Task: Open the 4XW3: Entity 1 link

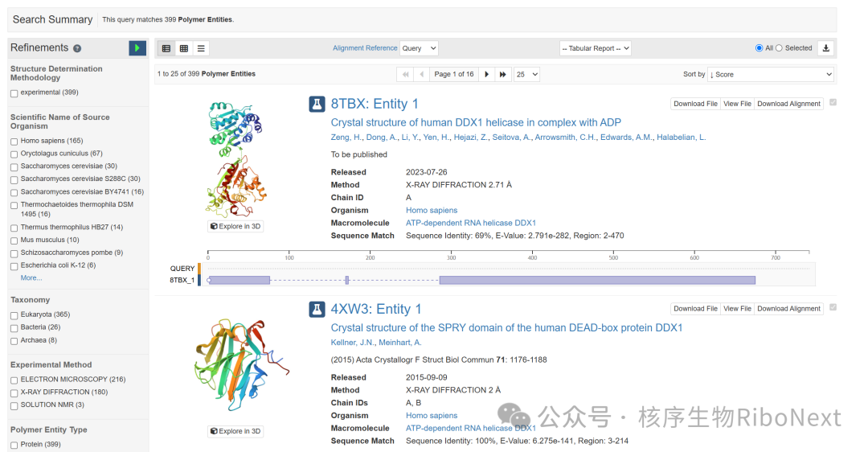Action: [x=376, y=309]
